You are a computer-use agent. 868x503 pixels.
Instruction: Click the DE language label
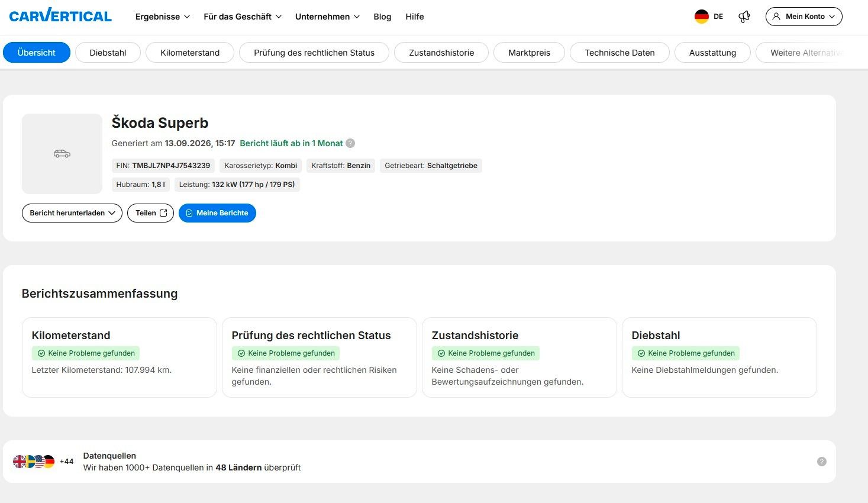(x=718, y=17)
